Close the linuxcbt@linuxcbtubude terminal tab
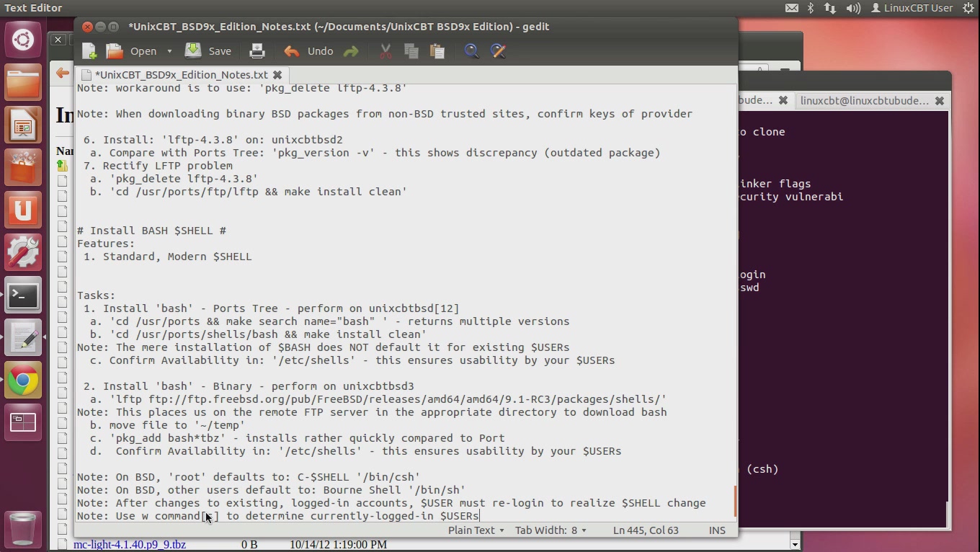The image size is (980, 552). (940, 101)
